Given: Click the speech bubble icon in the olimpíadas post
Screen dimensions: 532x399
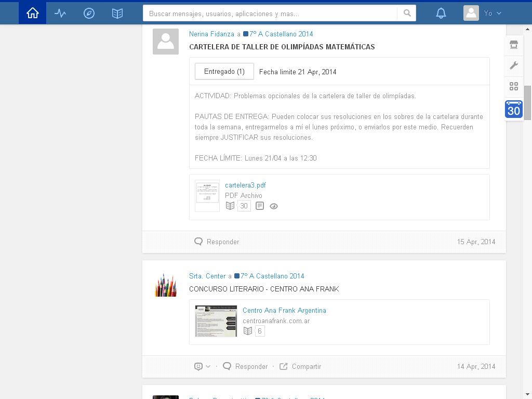Looking at the screenshot, I should tap(198, 242).
